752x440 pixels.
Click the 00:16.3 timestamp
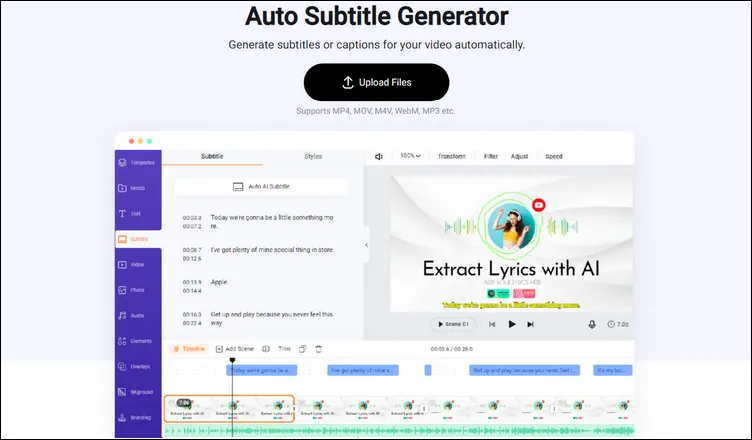tap(192, 315)
